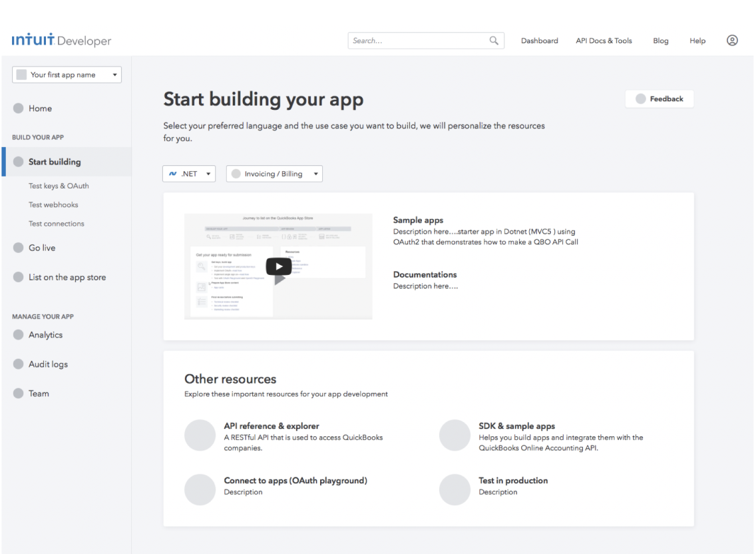756x554 pixels.
Task: Open Dashboard in top navigation
Action: tap(540, 41)
